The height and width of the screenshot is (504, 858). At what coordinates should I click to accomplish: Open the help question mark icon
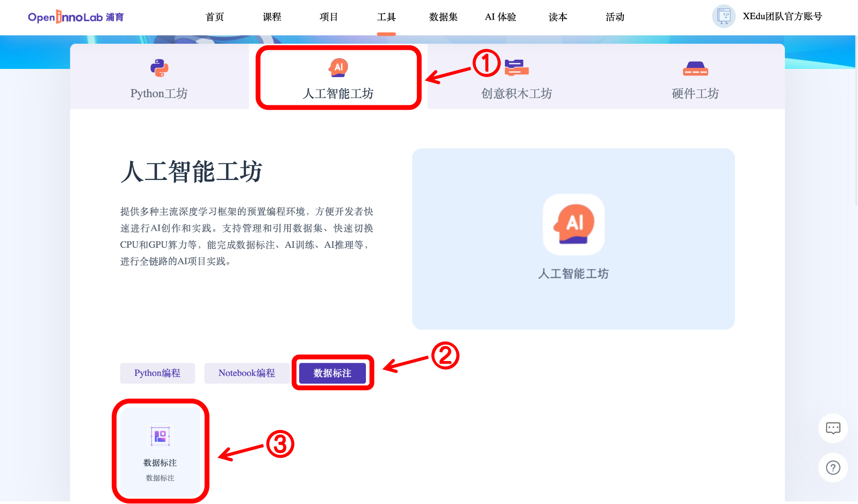(x=833, y=467)
